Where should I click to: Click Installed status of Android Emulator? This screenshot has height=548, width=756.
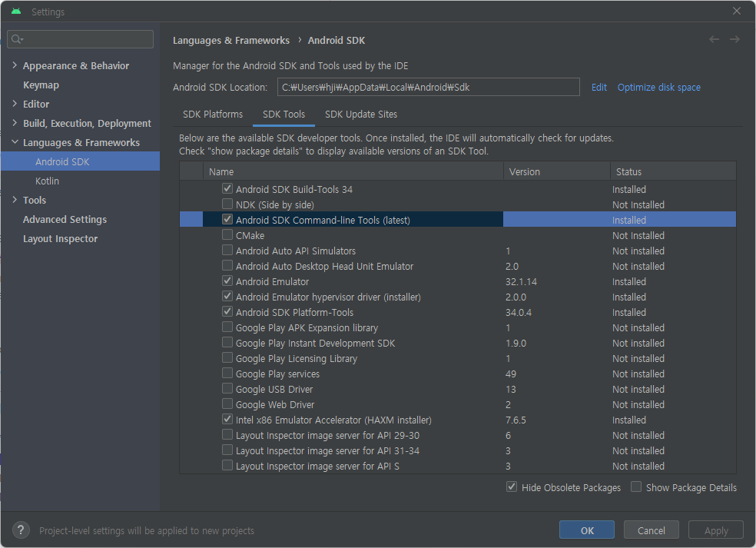pos(628,282)
